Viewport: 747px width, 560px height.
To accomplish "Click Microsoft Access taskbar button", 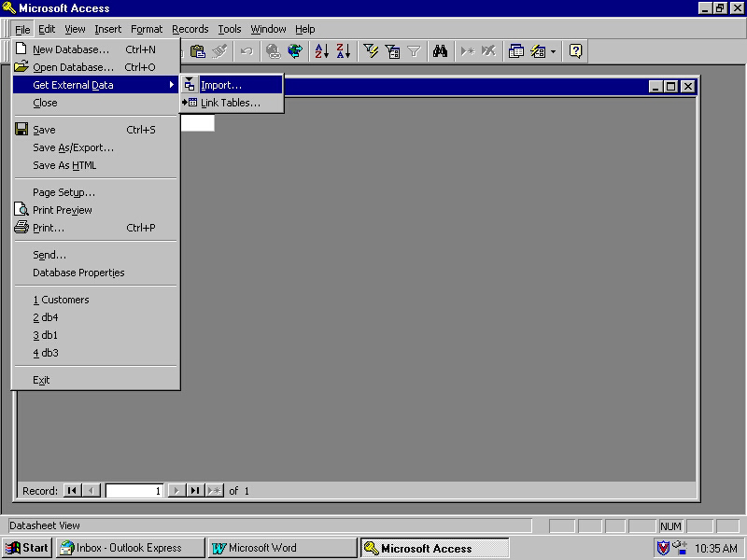I will coord(434,548).
